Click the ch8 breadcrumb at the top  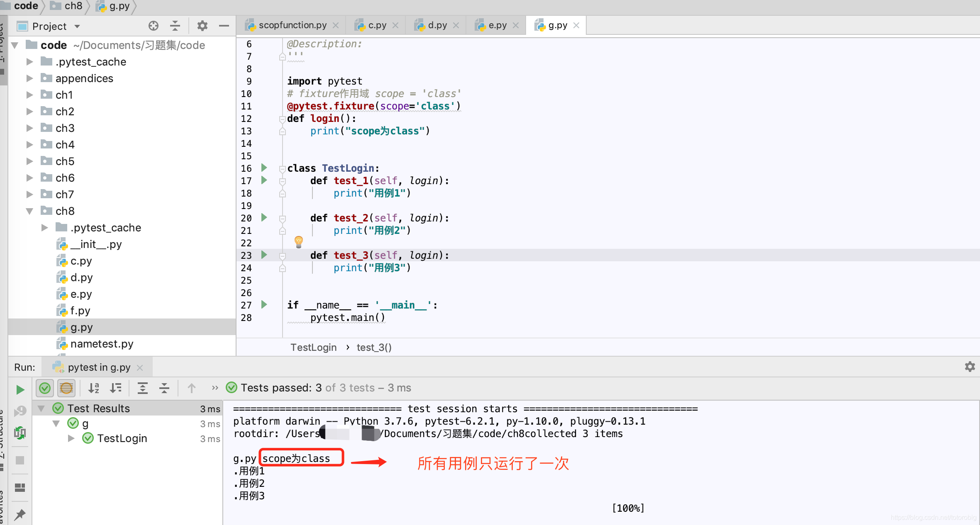pos(73,6)
